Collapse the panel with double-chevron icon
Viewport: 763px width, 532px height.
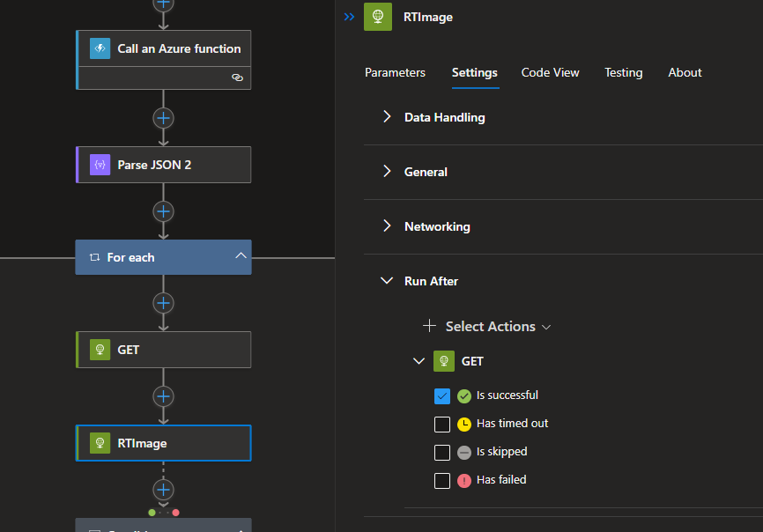pyautogui.click(x=349, y=17)
